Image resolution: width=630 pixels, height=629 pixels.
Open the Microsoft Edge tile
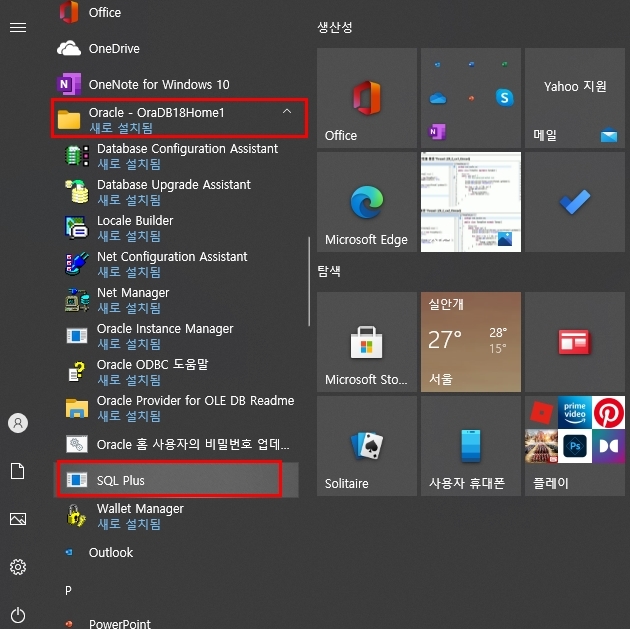366,202
